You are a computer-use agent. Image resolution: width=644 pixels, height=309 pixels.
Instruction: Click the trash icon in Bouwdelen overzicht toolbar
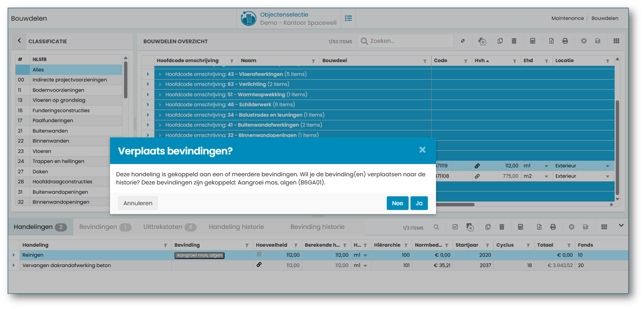point(514,41)
